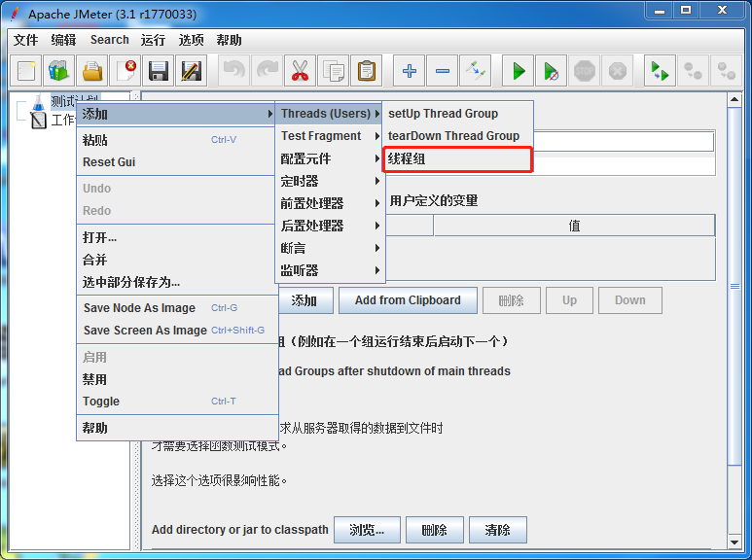
Task: Click the Toggle enable/disable icon
Action: [x=476, y=71]
